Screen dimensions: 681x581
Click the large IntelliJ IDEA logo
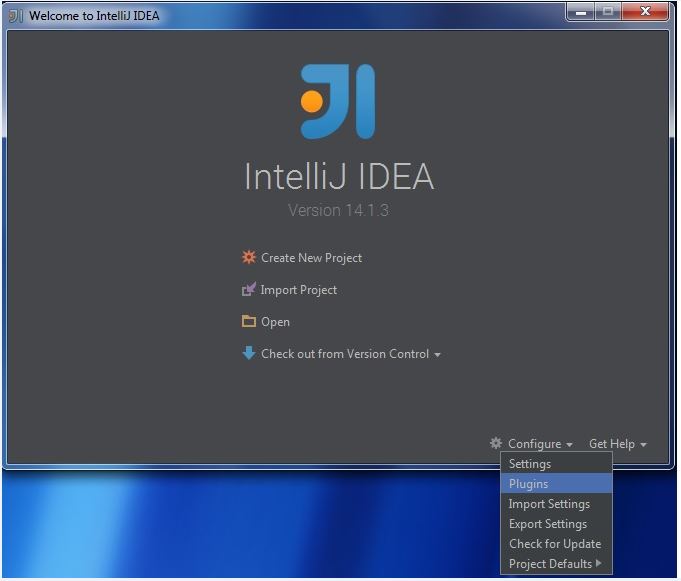[x=337, y=101]
